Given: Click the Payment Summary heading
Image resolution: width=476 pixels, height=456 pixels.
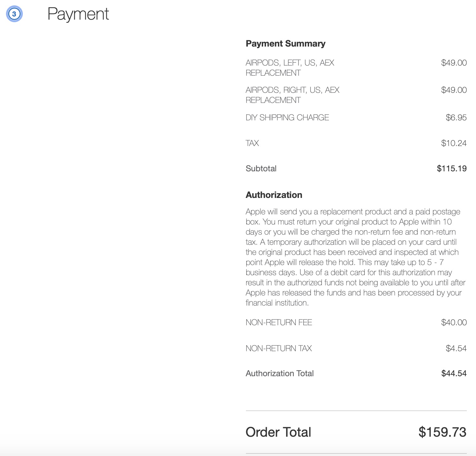Looking at the screenshot, I should (286, 44).
